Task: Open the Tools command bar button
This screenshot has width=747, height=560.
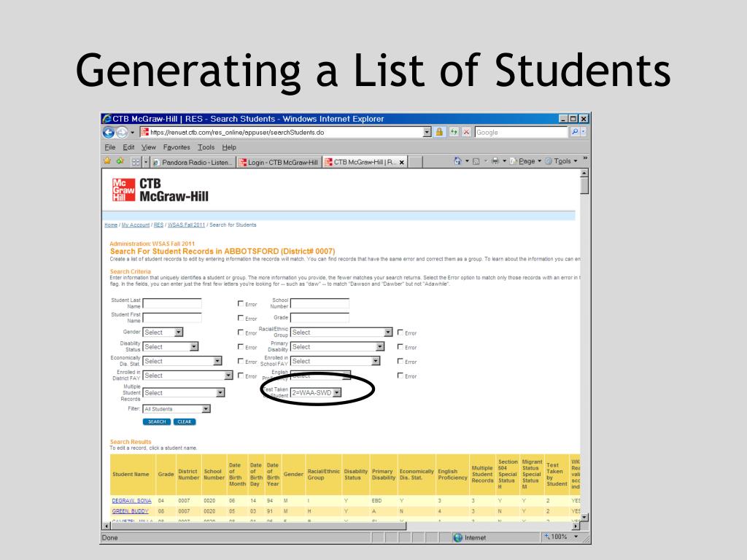Action: (x=562, y=161)
